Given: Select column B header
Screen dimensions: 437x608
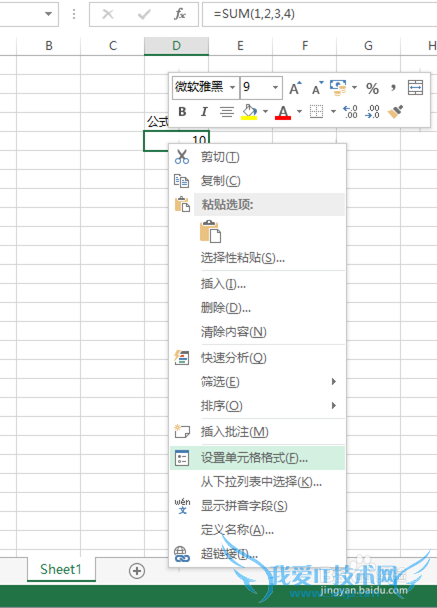Looking at the screenshot, I should tap(49, 46).
